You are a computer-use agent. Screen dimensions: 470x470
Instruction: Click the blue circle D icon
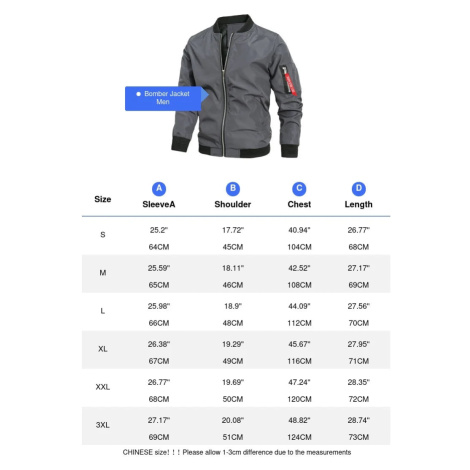(359, 189)
